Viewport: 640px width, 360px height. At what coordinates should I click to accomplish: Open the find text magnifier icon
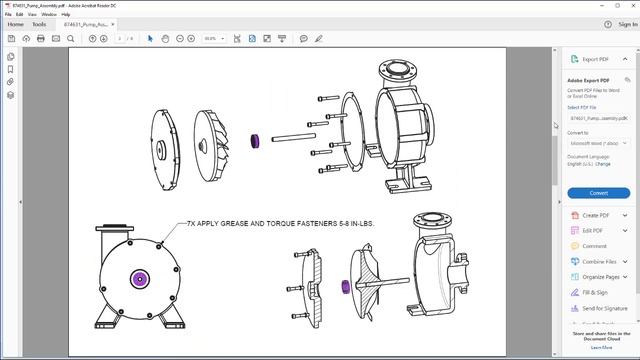point(71,39)
